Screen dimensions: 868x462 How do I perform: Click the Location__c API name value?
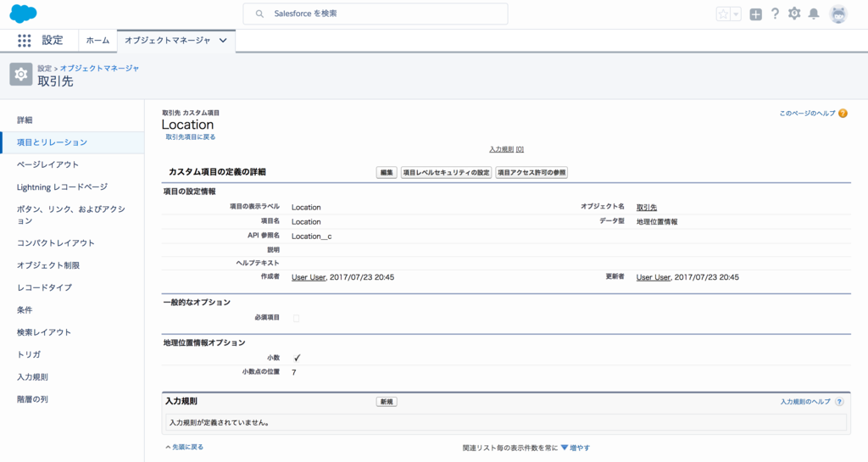coord(312,237)
